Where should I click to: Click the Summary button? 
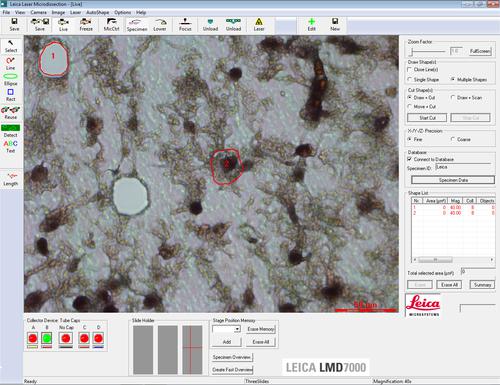[x=482, y=285]
